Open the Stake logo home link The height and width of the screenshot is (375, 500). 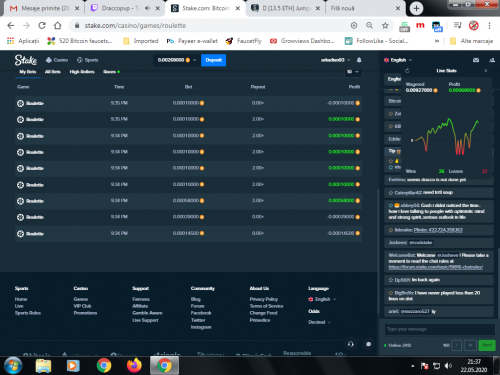[x=25, y=60]
